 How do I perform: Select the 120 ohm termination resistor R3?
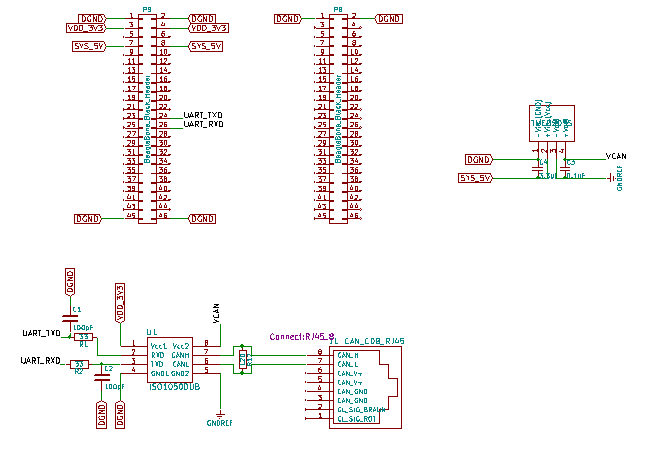pyautogui.click(x=242, y=358)
